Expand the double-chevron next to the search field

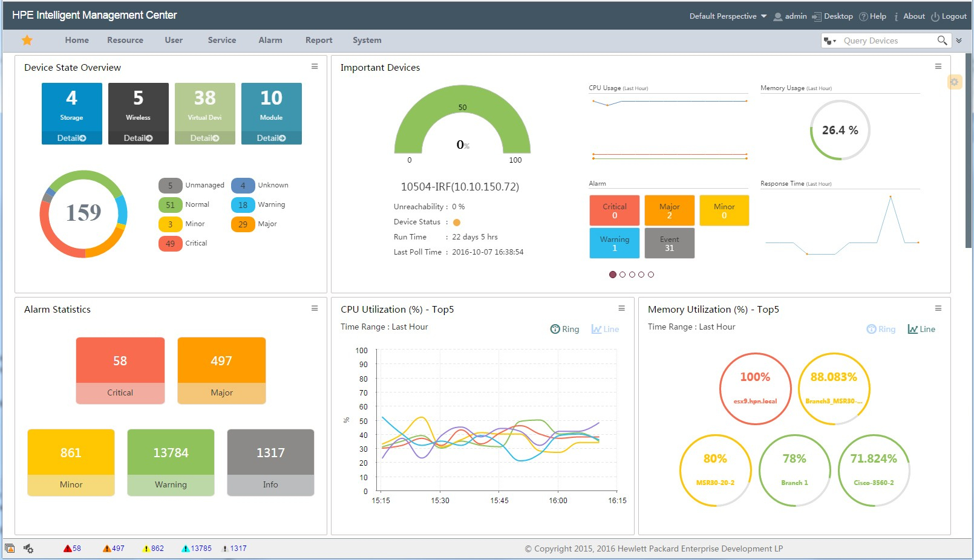pos(959,40)
